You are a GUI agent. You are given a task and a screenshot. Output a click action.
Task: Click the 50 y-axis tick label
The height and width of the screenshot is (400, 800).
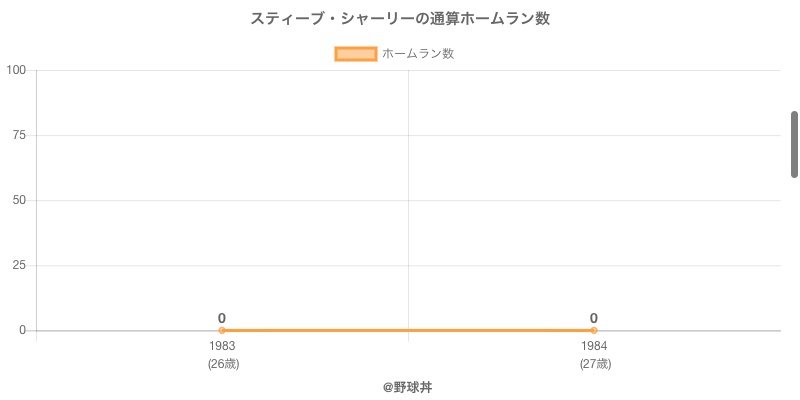pyautogui.click(x=19, y=200)
